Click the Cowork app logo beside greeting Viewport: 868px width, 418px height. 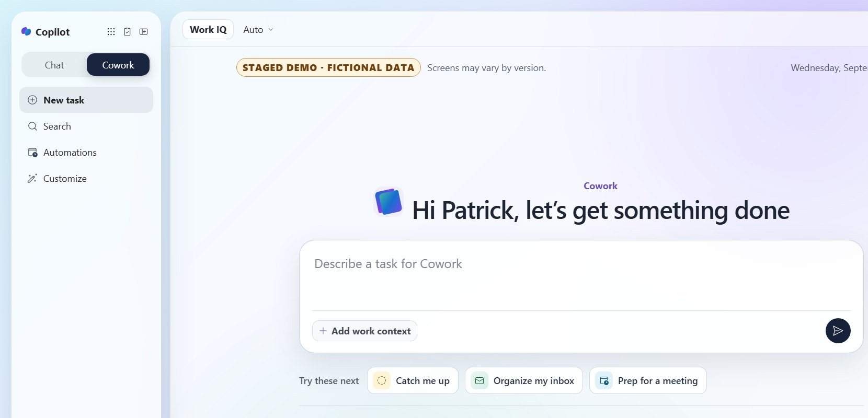389,202
